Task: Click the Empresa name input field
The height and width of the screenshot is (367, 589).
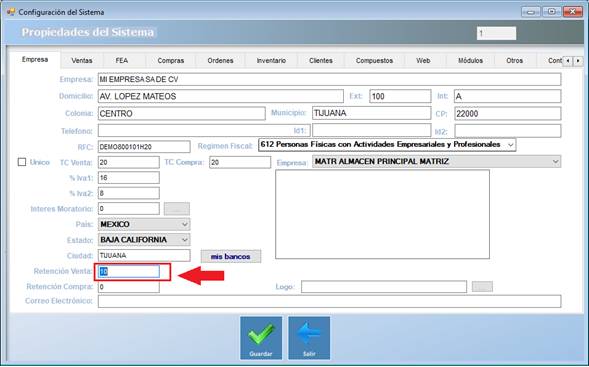Action: tap(329, 79)
